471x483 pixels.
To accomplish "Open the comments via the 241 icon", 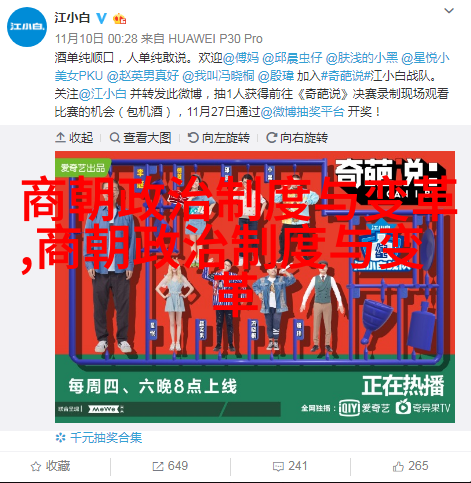I will [290, 466].
